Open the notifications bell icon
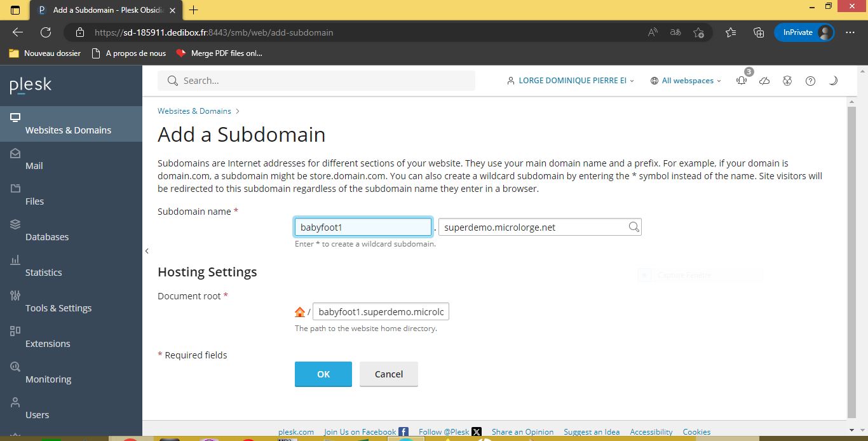Image resolution: width=868 pixels, height=441 pixels. click(x=742, y=81)
